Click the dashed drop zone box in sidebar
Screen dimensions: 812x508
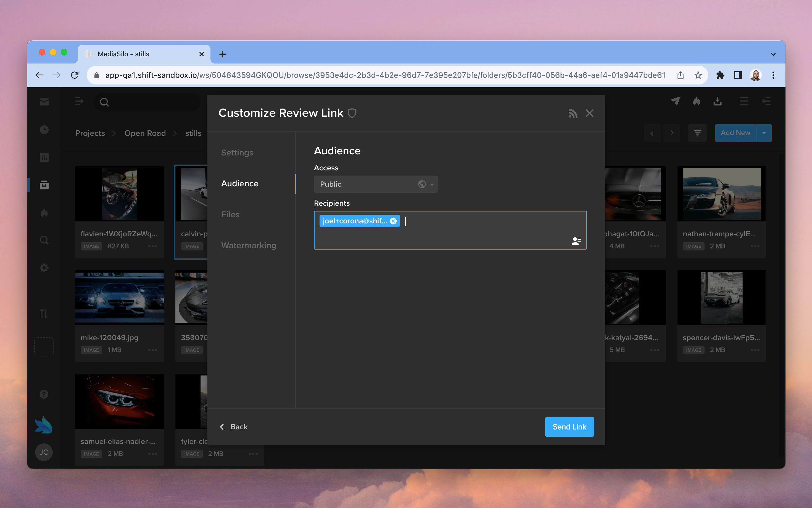coord(44,347)
